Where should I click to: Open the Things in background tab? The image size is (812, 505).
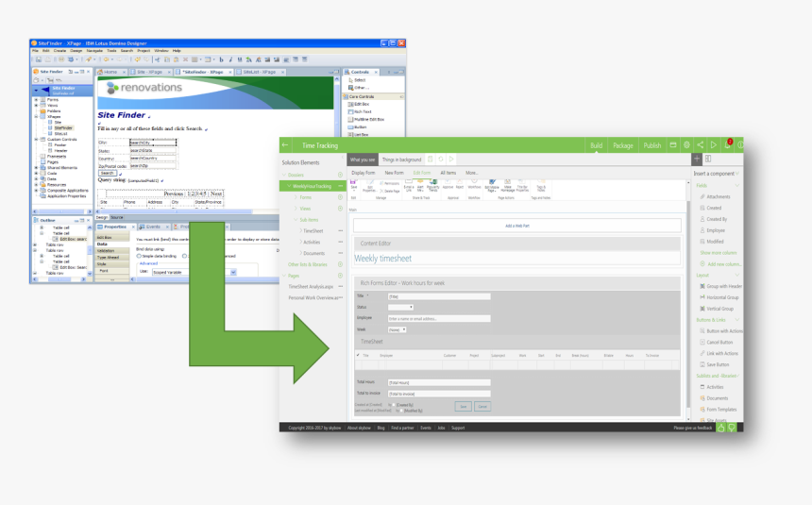pos(401,160)
